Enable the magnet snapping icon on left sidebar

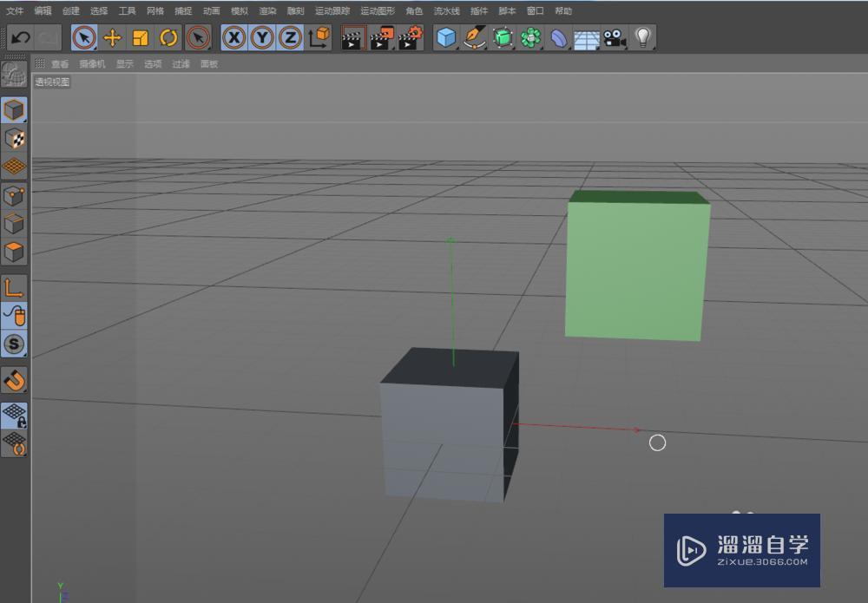tap(14, 377)
